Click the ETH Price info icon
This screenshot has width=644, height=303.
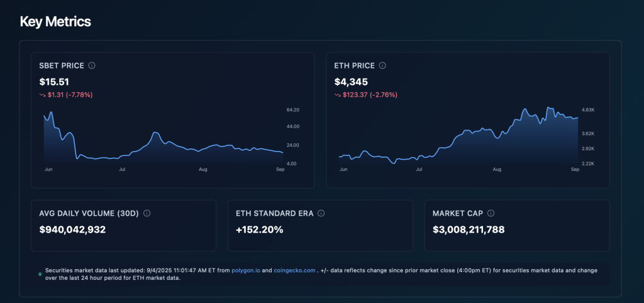382,65
